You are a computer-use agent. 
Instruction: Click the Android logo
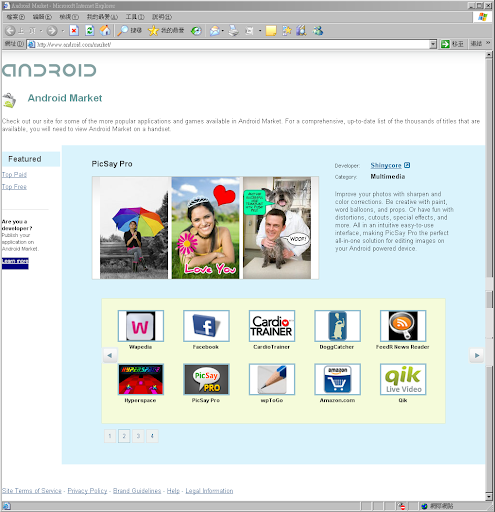coord(49,70)
